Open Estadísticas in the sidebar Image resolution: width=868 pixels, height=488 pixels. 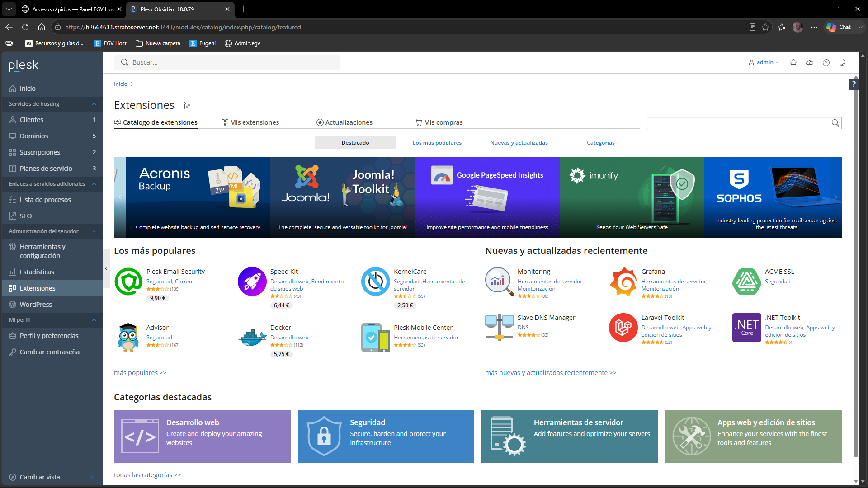coord(52,272)
